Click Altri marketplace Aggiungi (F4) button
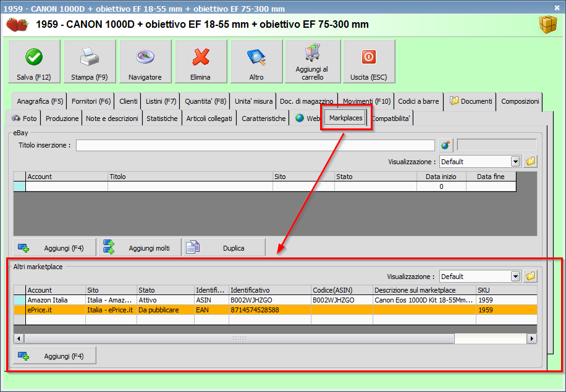Screen dimensions: 566x392 coord(55,356)
